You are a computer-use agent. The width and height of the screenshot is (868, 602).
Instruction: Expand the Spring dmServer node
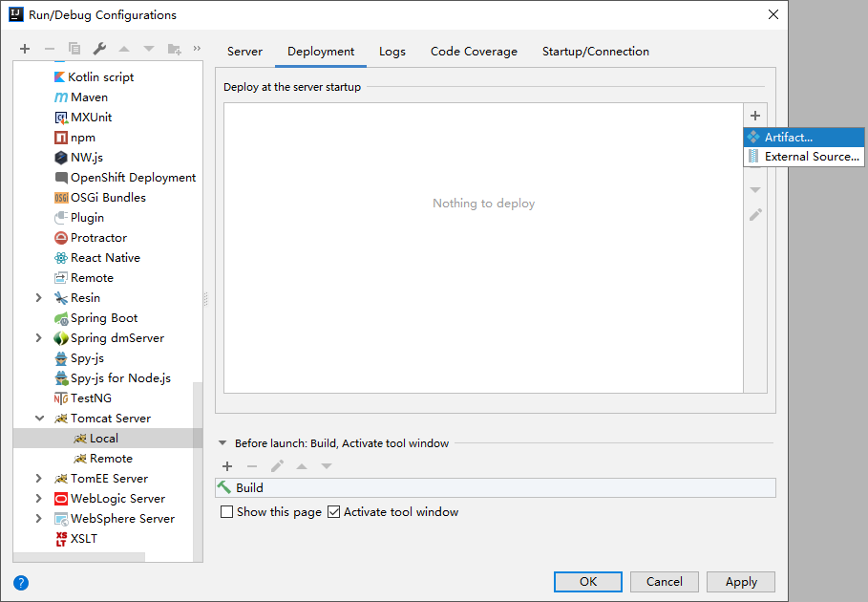coord(39,338)
